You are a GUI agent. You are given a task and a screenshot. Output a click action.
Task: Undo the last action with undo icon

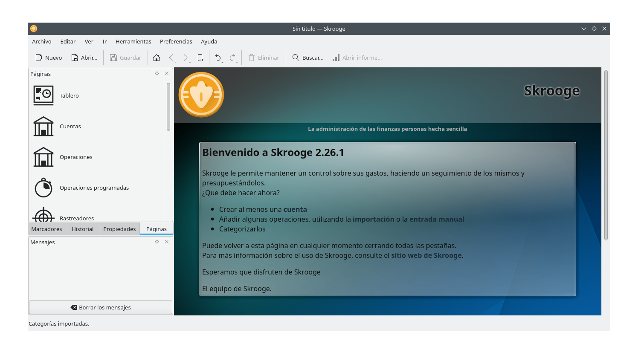tap(218, 58)
